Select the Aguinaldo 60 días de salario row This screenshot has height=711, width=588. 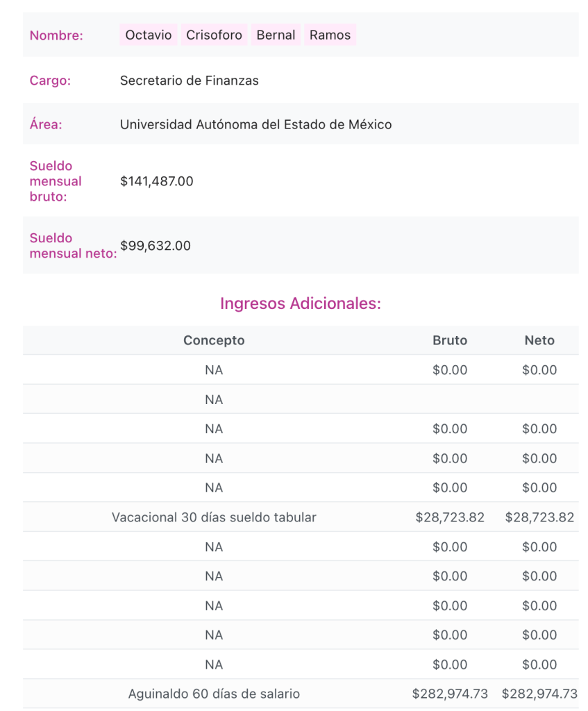pyautogui.click(x=214, y=694)
